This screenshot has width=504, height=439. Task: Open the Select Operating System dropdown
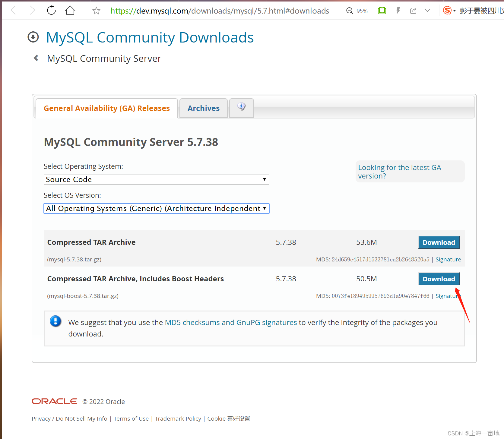tap(156, 179)
